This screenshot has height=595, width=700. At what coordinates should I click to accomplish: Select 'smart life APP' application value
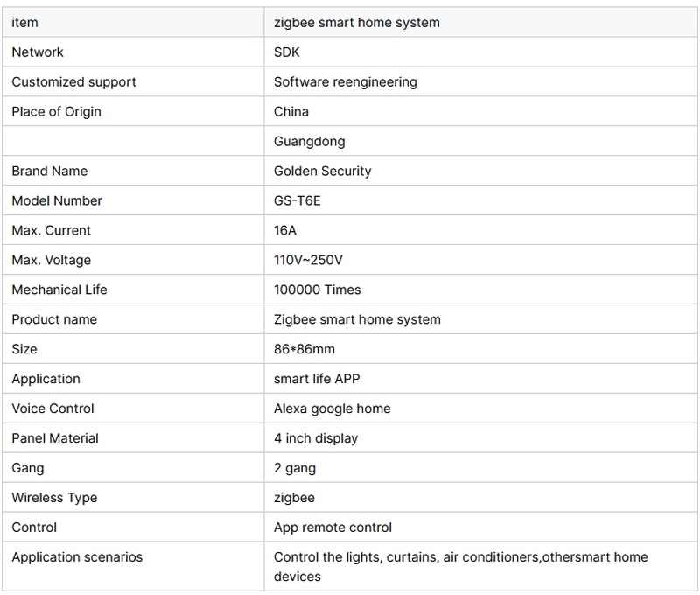click(x=316, y=379)
